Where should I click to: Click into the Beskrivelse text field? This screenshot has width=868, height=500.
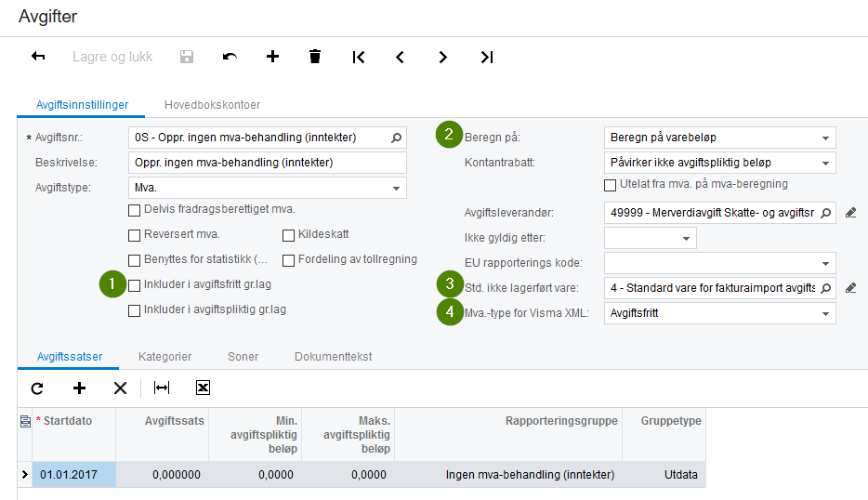coord(268,163)
